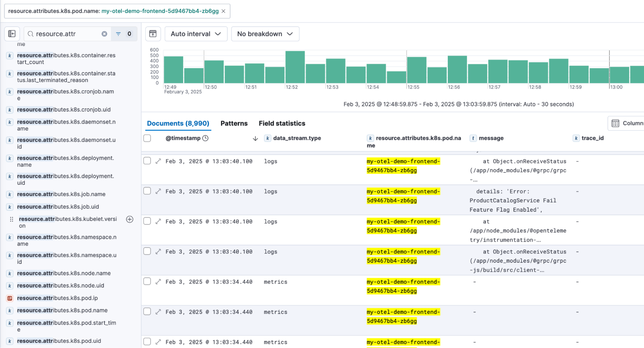Hide the chart toggle icon
Viewport: 644px width, 348px height.
coord(153,34)
